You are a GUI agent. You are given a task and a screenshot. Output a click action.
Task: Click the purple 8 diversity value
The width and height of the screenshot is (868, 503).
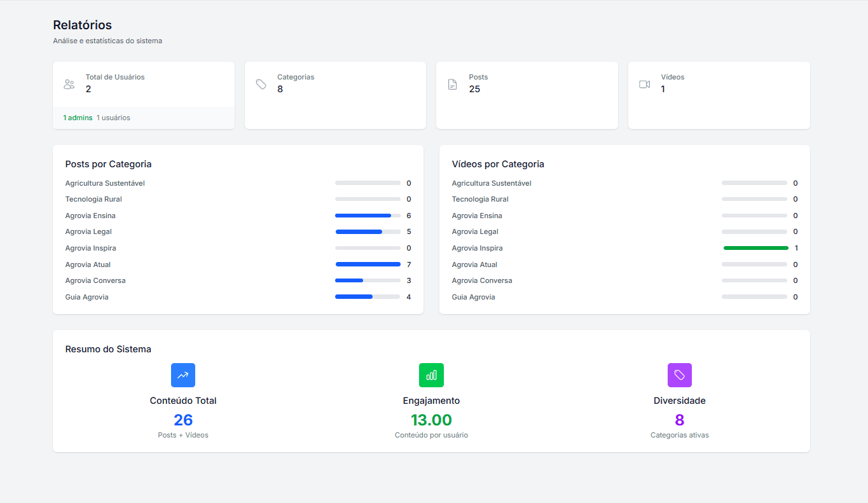680,420
